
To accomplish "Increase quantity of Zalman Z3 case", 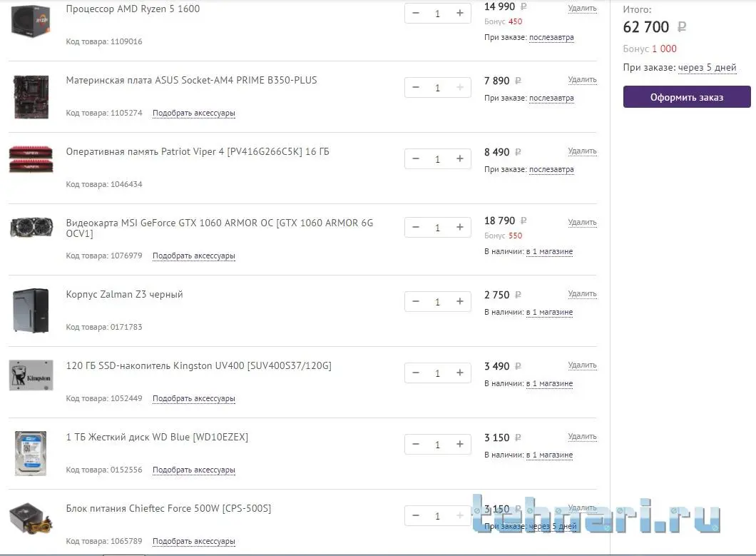I will pos(460,302).
